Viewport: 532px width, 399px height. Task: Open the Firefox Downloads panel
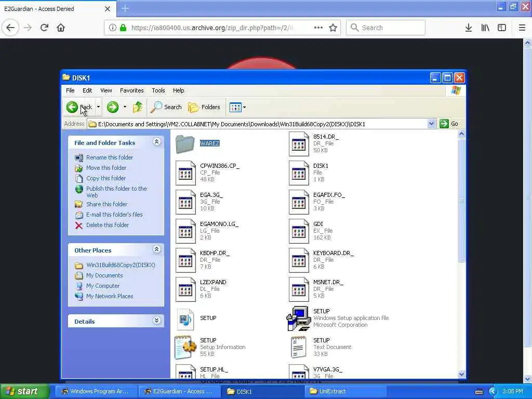[469, 28]
